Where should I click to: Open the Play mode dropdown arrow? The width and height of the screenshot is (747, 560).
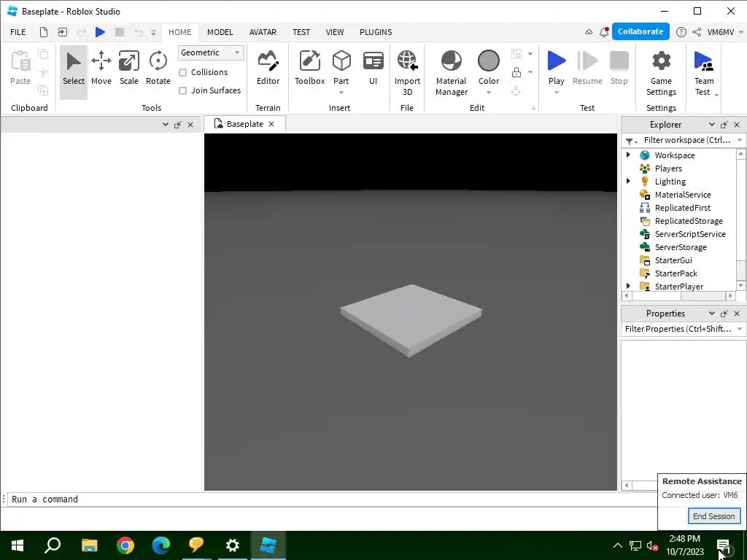tap(556, 93)
